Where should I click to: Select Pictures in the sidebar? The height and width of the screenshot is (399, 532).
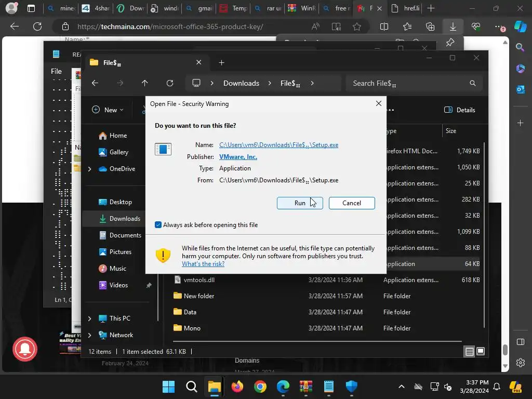(x=115, y=252)
